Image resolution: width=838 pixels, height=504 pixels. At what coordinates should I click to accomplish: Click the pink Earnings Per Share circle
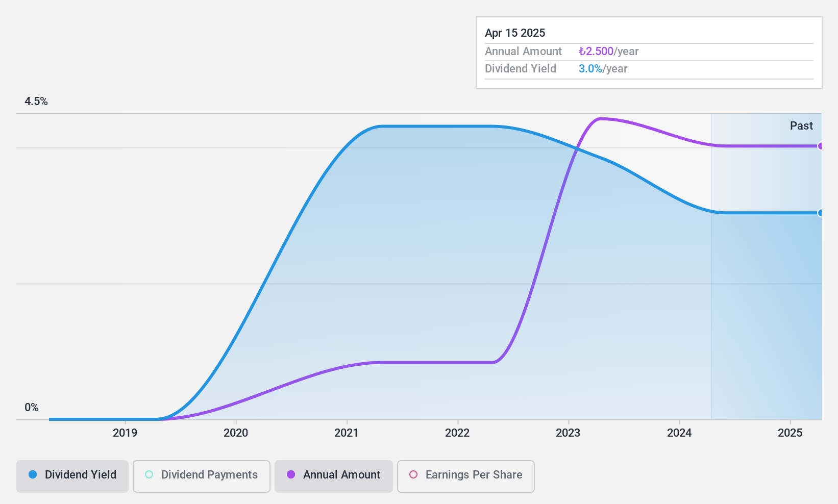[x=413, y=474]
